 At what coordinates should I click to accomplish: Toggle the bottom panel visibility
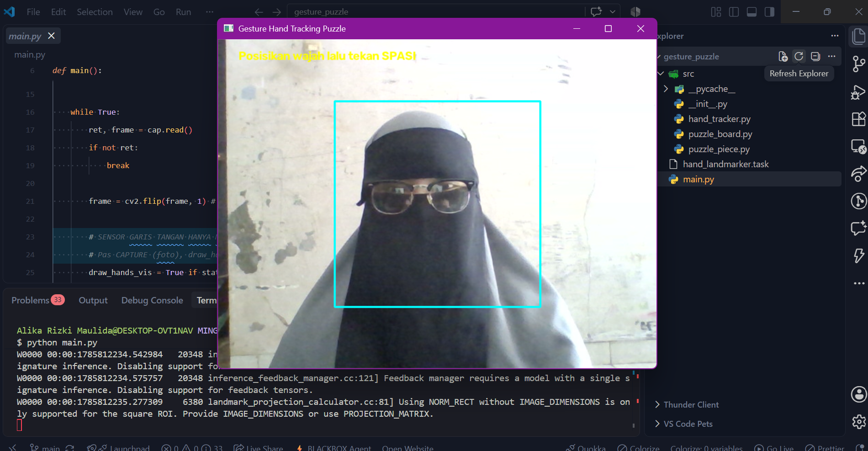(x=752, y=12)
